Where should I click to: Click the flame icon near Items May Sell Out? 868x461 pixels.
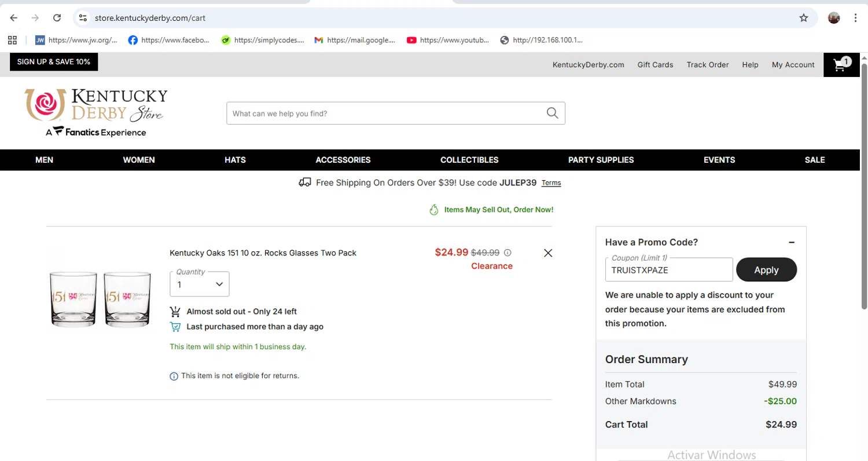point(434,210)
